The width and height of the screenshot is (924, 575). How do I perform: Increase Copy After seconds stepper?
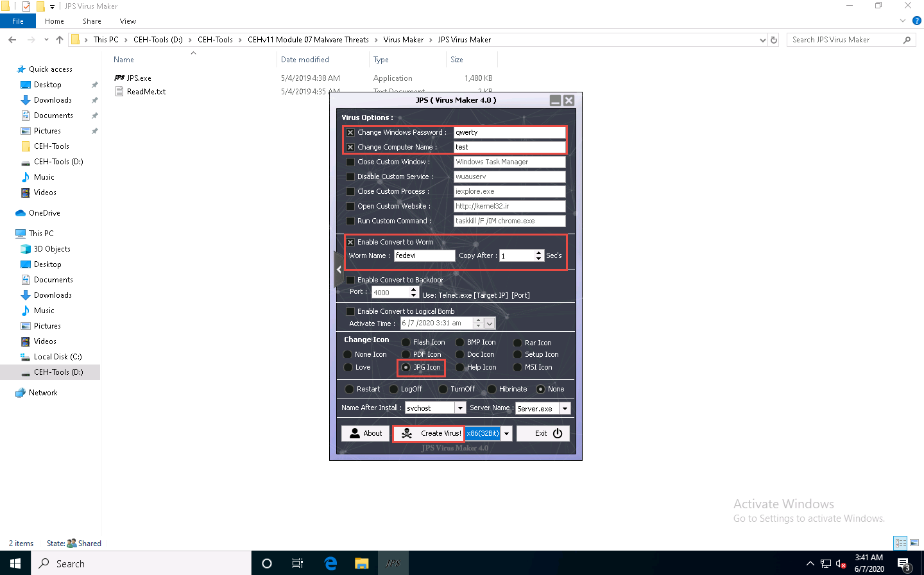click(538, 253)
